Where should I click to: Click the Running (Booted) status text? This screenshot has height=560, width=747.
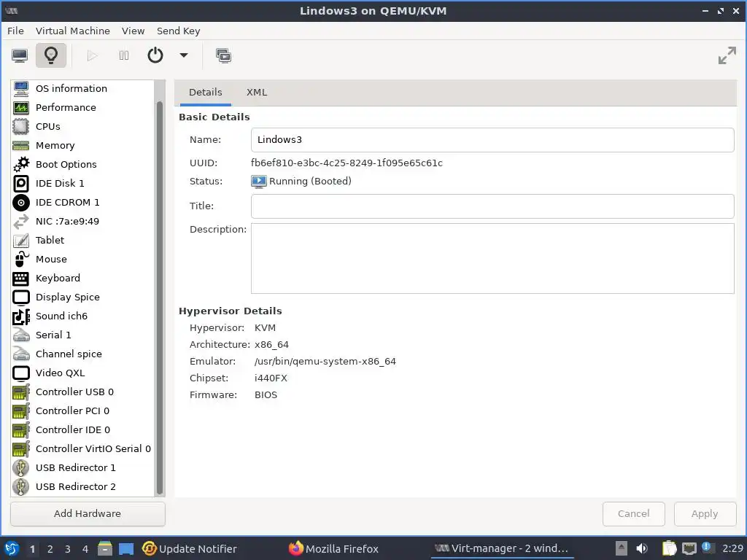(310, 182)
